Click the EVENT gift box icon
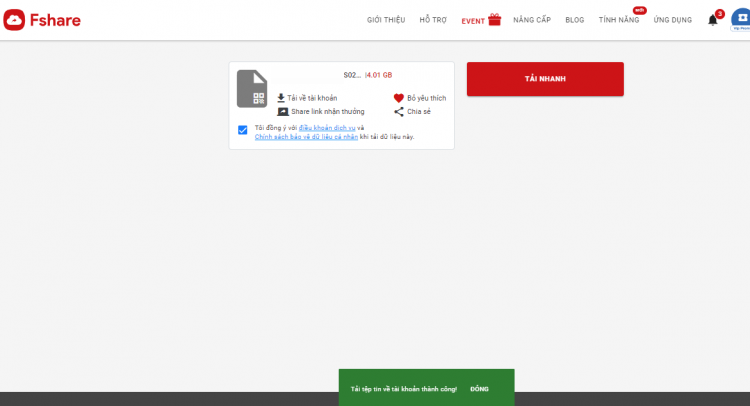 495,20
